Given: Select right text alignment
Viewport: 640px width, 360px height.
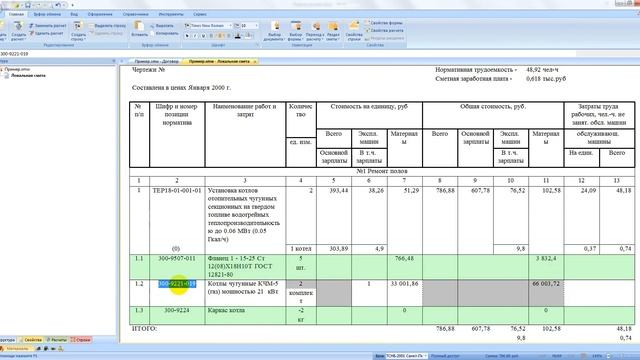Looking at the screenshot, I should click(228, 36).
